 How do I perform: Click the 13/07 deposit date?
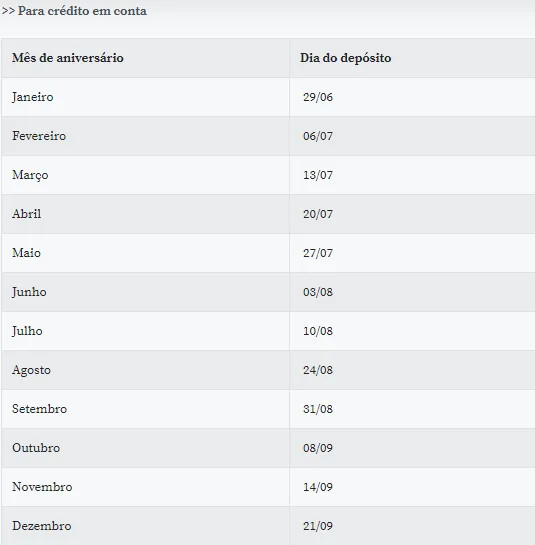tap(318, 175)
